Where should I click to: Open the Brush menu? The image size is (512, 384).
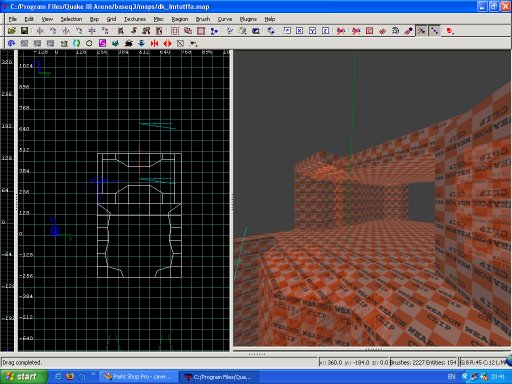pos(203,19)
